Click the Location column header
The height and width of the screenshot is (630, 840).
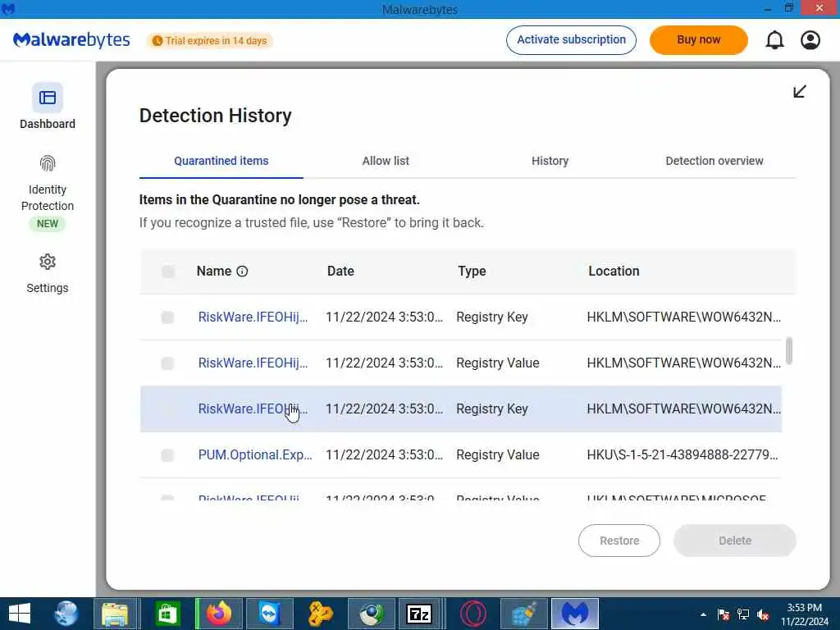(614, 271)
